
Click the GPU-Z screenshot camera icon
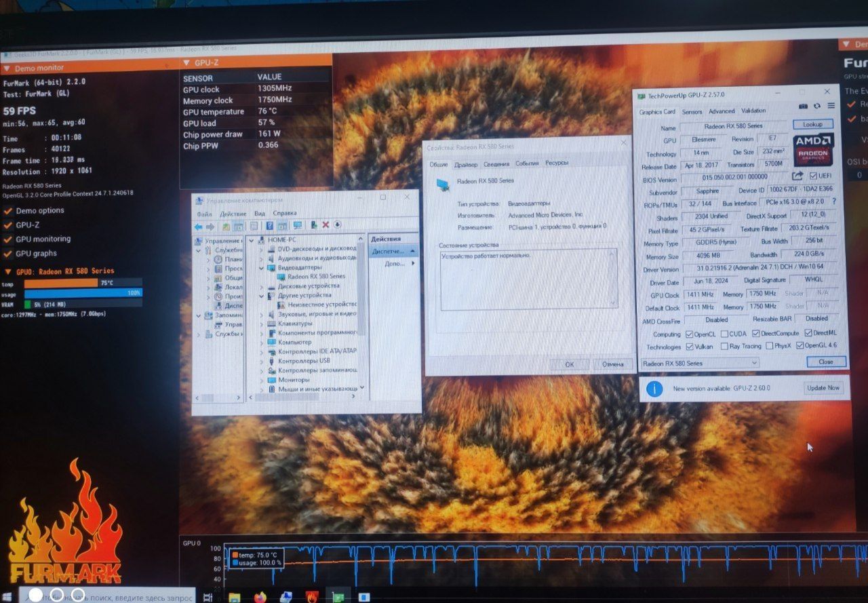click(804, 106)
